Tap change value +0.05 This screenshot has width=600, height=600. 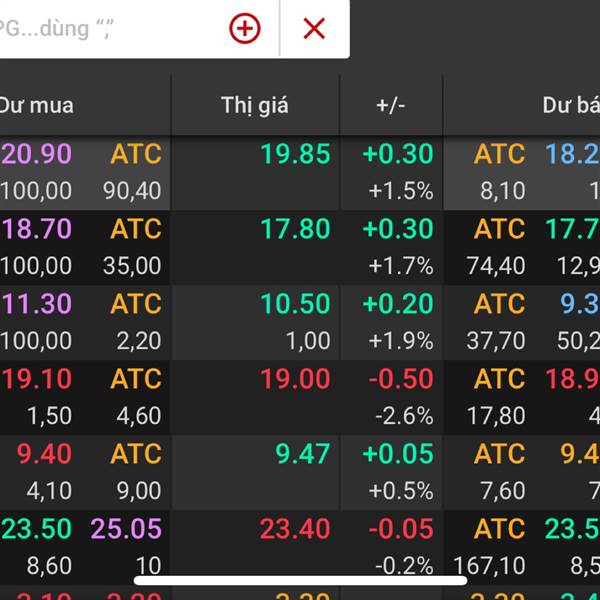point(398,454)
